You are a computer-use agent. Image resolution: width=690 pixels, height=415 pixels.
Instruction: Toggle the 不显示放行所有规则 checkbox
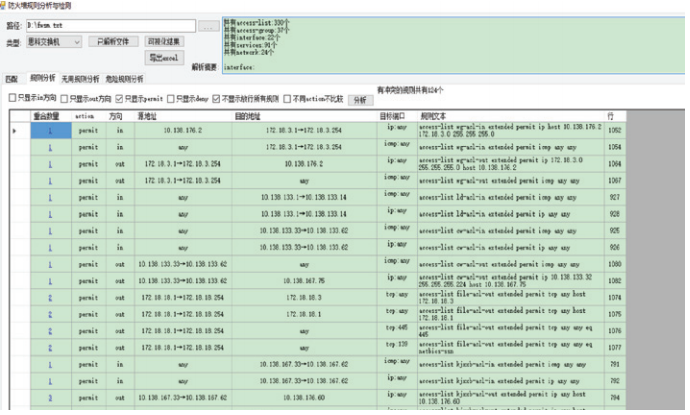[x=215, y=99]
